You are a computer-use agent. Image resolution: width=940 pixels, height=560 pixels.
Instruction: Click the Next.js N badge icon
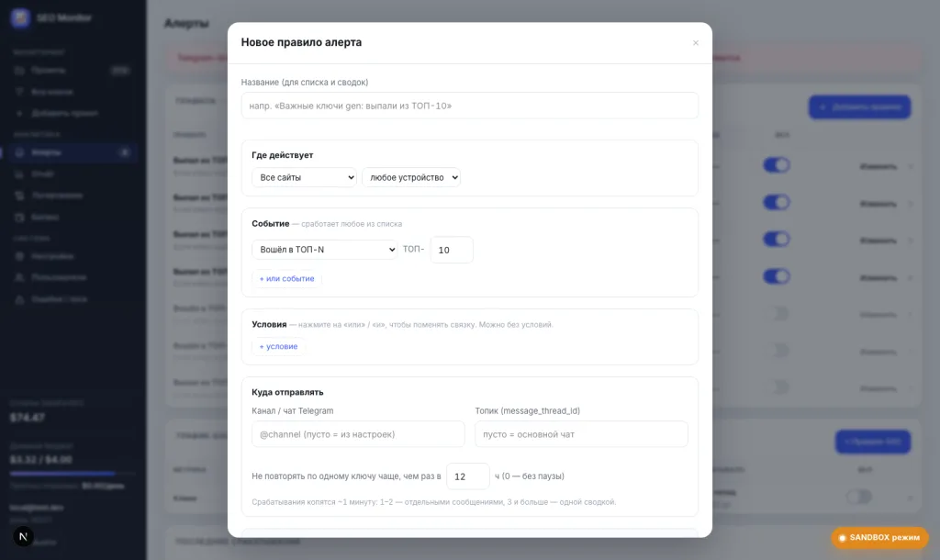point(23,537)
